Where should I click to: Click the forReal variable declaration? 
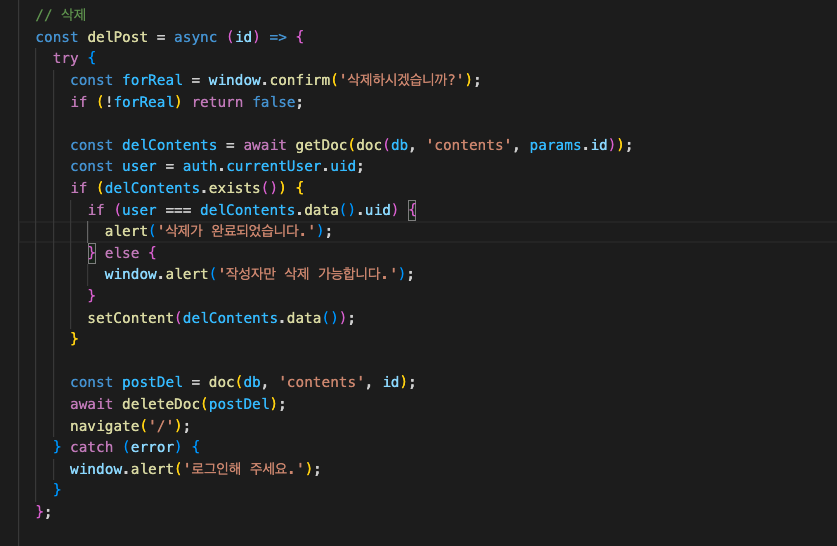pyautogui.click(x=152, y=80)
